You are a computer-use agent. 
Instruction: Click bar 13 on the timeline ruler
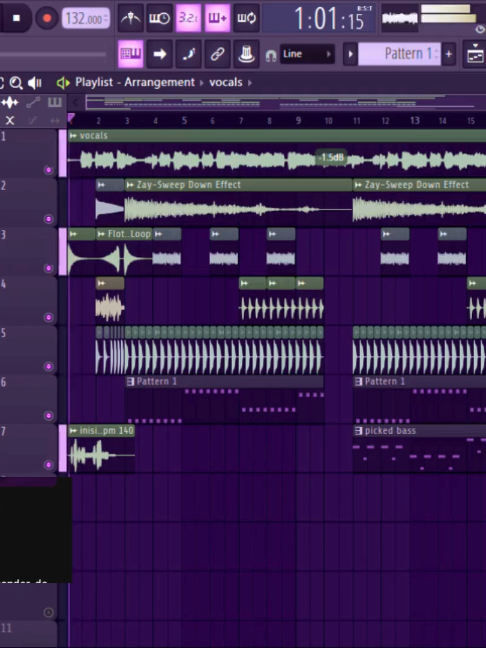click(415, 120)
